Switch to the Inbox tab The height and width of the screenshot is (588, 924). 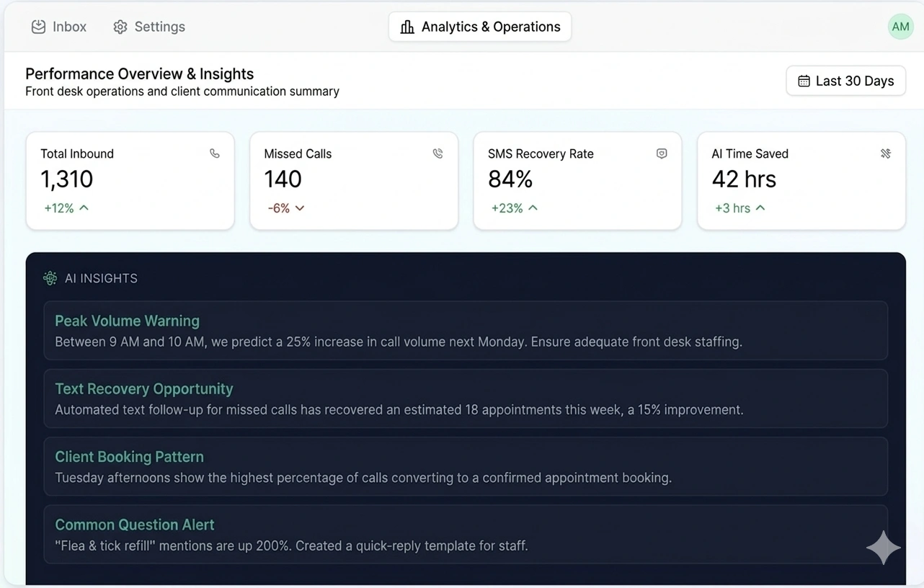59,27
